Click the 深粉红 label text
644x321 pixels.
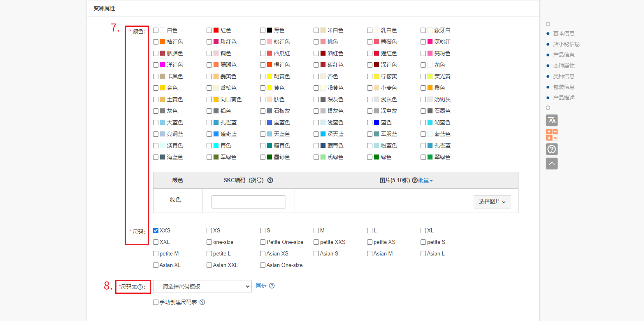[442, 42]
